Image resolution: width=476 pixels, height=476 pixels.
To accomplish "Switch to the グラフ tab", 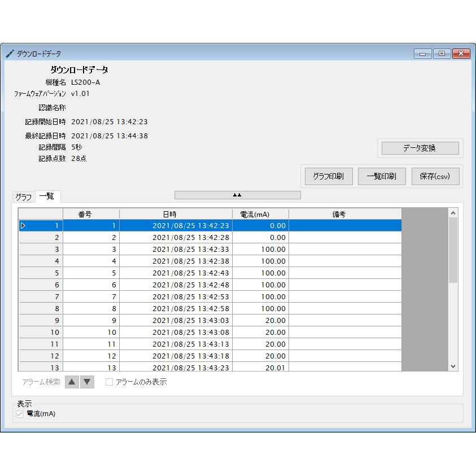I will 24,197.
